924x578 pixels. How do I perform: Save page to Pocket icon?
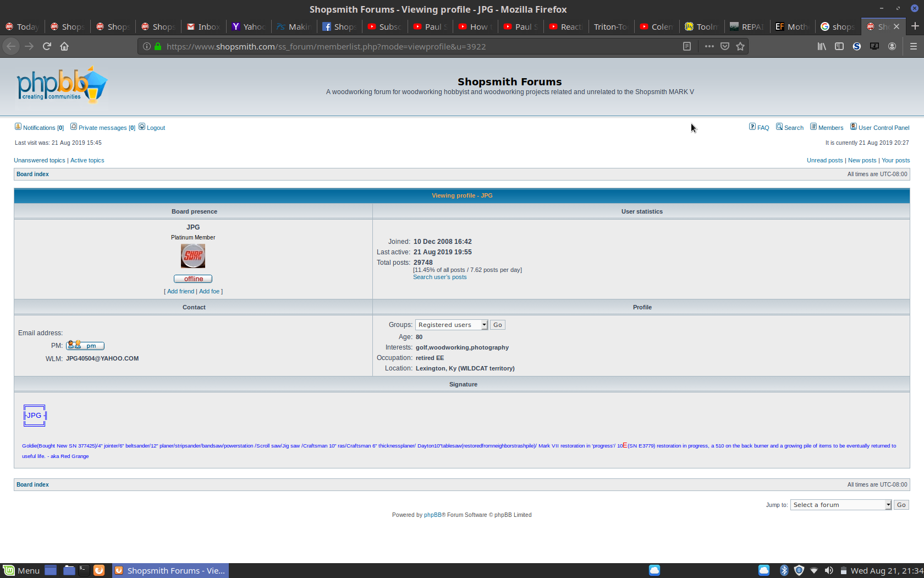[x=725, y=46]
